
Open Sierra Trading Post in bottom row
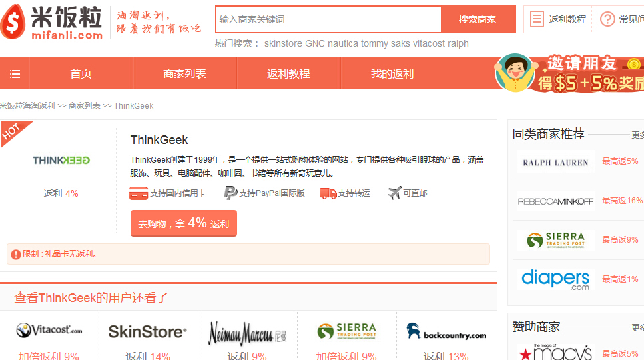(x=347, y=331)
